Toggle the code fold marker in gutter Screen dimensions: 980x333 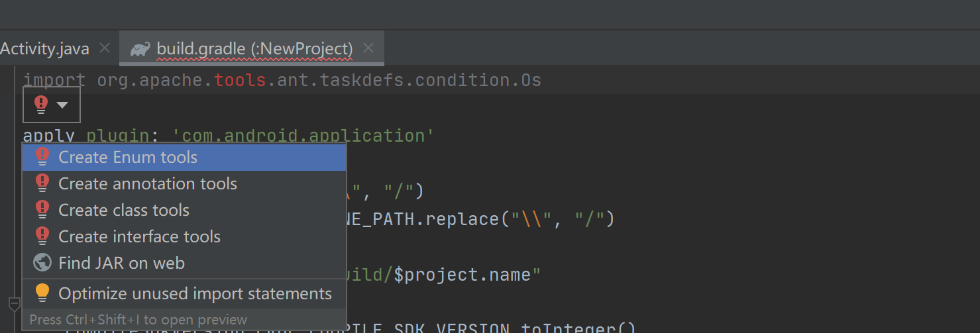coord(14,304)
